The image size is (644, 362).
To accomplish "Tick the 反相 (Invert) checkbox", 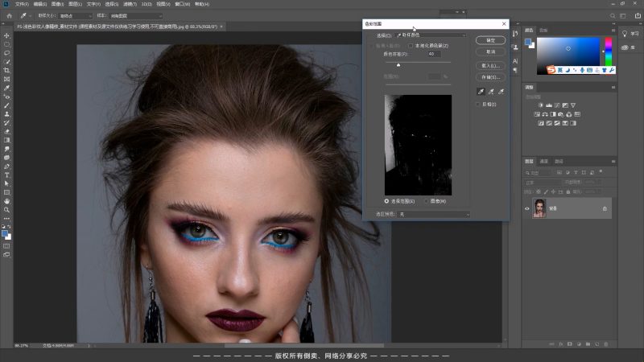I will pyautogui.click(x=478, y=105).
